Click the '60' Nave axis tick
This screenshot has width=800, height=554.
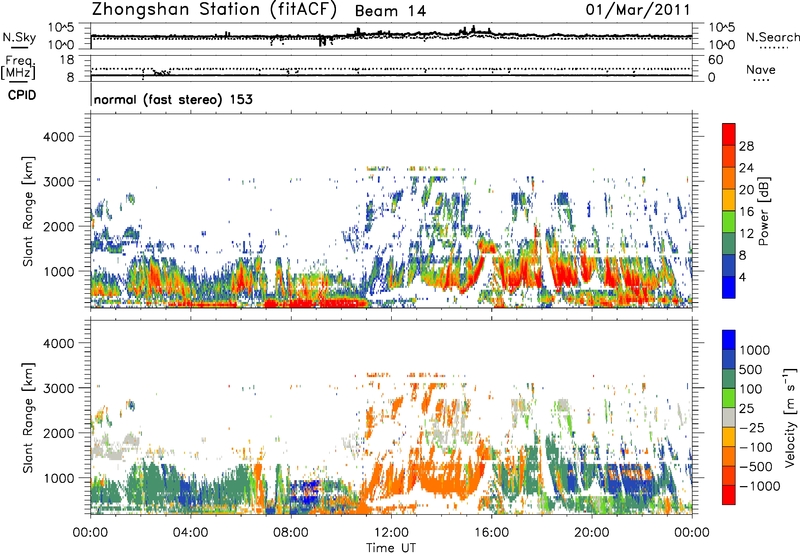(716, 60)
